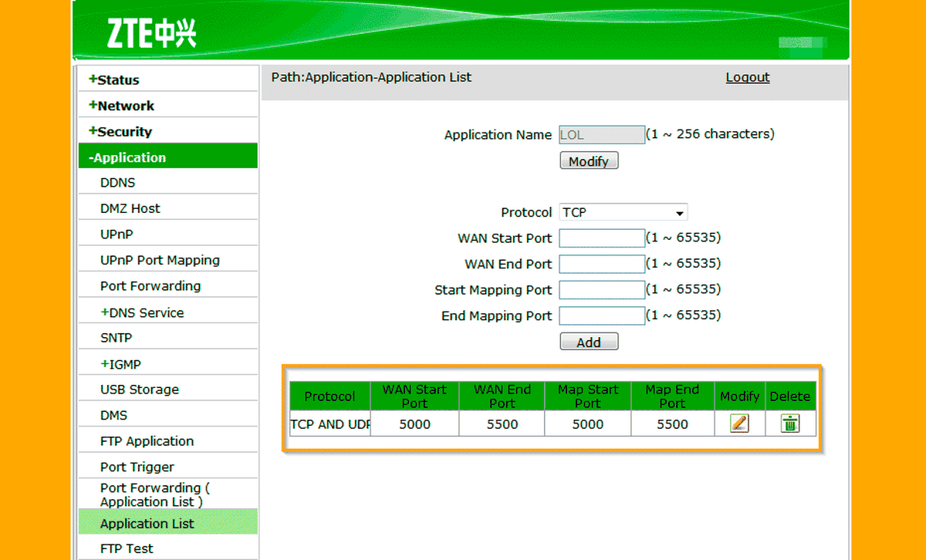Click the ZTE logo in header
926x560 pixels.
[x=151, y=34]
